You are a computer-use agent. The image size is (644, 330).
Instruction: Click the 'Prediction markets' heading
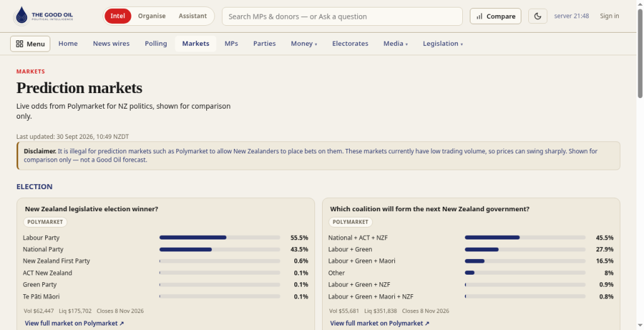coord(79,88)
